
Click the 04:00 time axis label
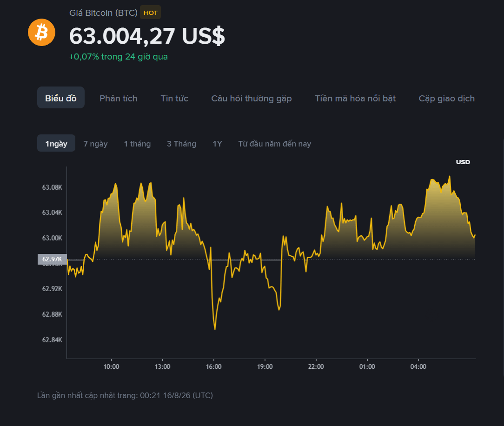pyautogui.click(x=418, y=366)
